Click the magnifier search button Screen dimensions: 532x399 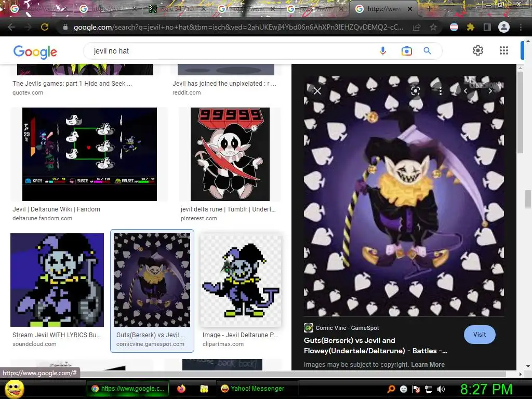[427, 51]
